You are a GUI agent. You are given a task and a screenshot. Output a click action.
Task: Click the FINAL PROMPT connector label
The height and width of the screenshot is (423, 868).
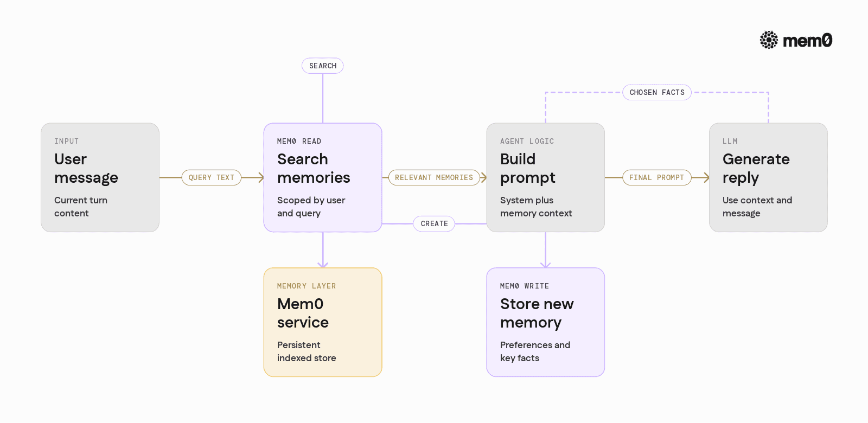tap(657, 177)
